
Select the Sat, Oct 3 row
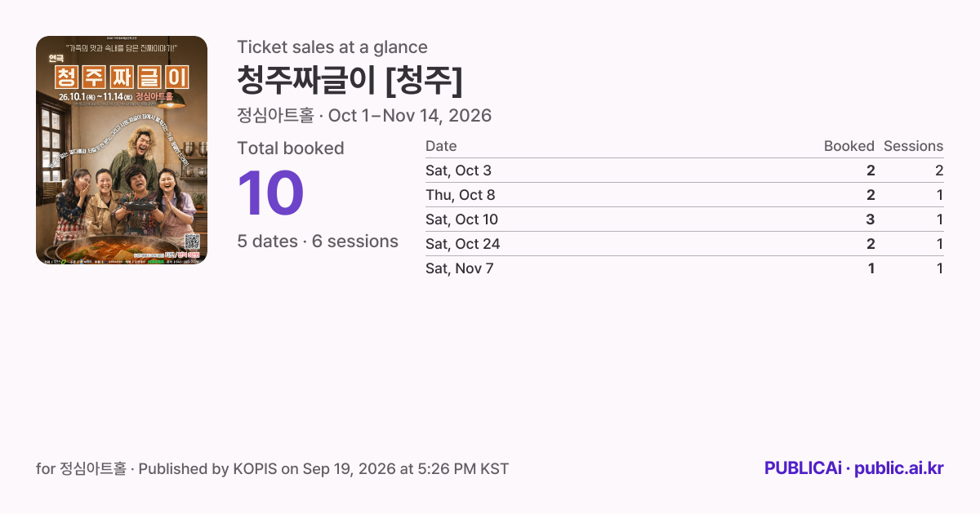(684, 171)
